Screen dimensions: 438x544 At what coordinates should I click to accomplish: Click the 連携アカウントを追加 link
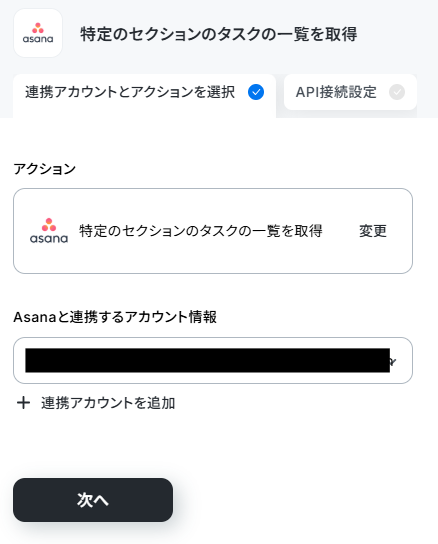pyautogui.click(x=108, y=403)
